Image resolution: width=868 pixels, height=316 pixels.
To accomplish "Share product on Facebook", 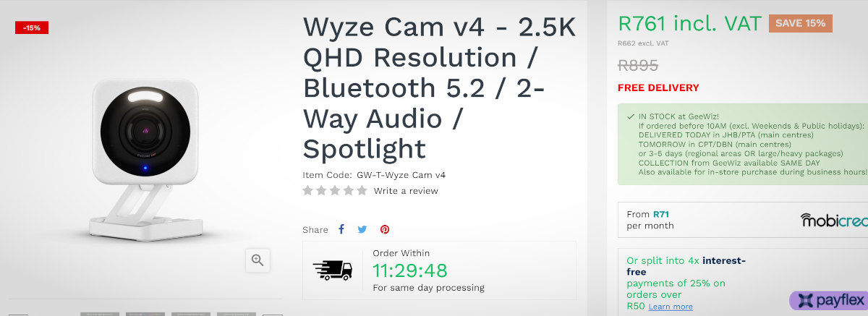I will [x=341, y=229].
